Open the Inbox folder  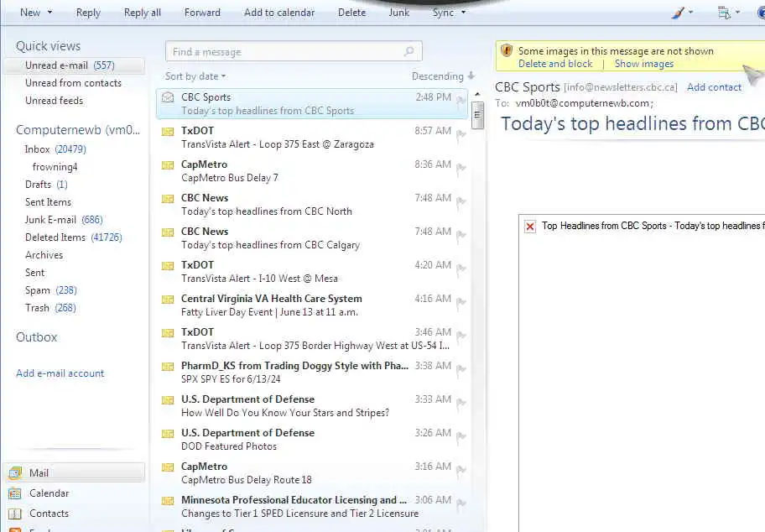coord(55,149)
